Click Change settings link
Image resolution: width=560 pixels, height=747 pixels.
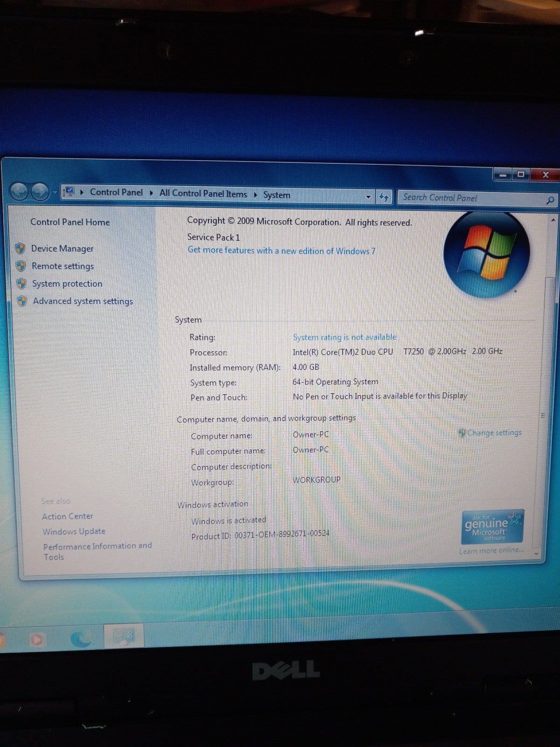coord(494,433)
